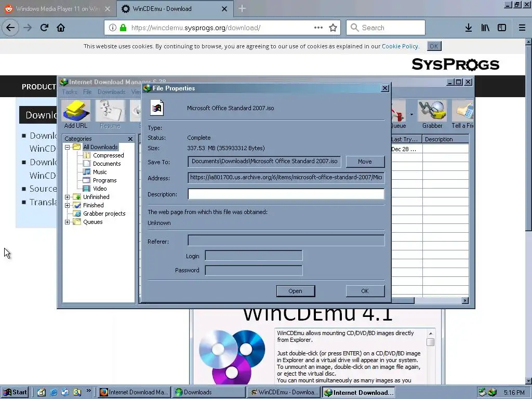The width and height of the screenshot is (532, 399).
Task: Click the Save To path field
Action: [264, 162]
